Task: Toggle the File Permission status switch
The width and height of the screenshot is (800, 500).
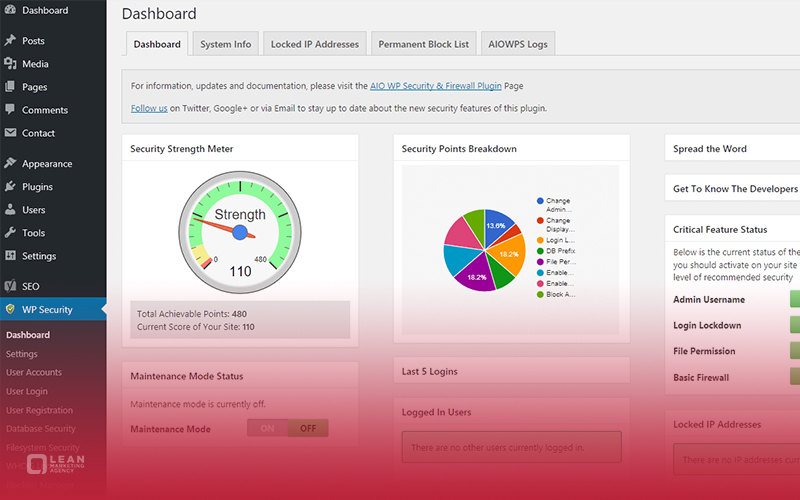Action: coord(795,351)
